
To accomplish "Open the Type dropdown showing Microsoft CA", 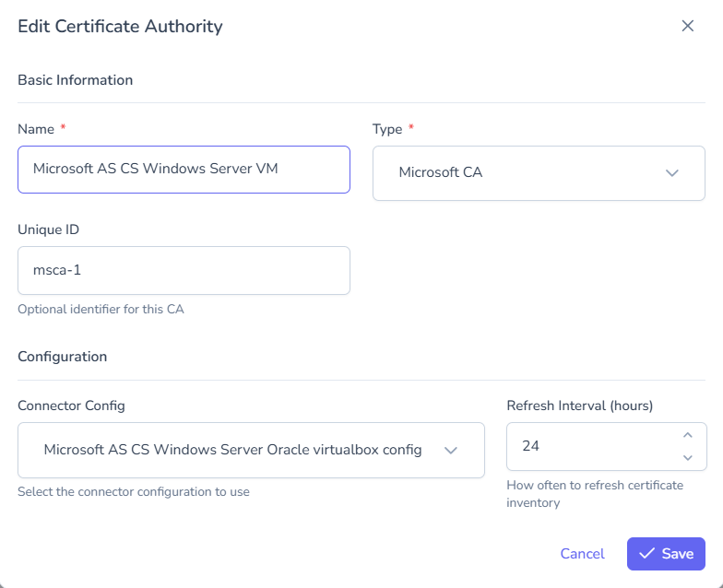I will 539,173.
